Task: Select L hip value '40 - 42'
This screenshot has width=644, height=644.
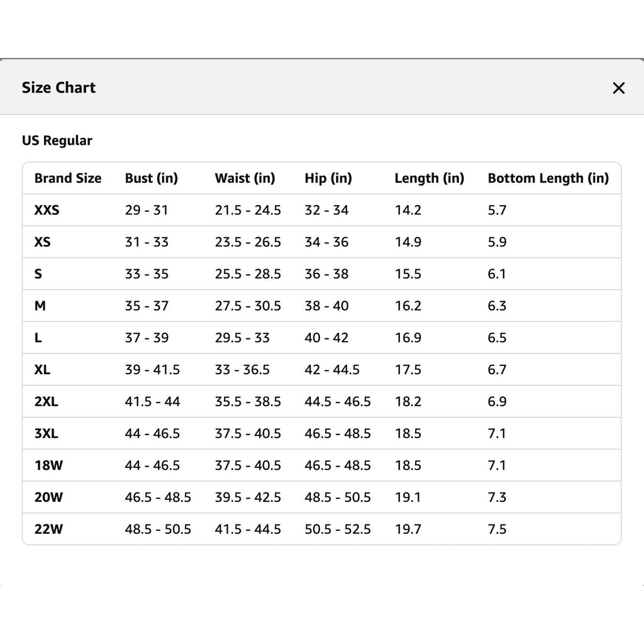Action: click(326, 338)
